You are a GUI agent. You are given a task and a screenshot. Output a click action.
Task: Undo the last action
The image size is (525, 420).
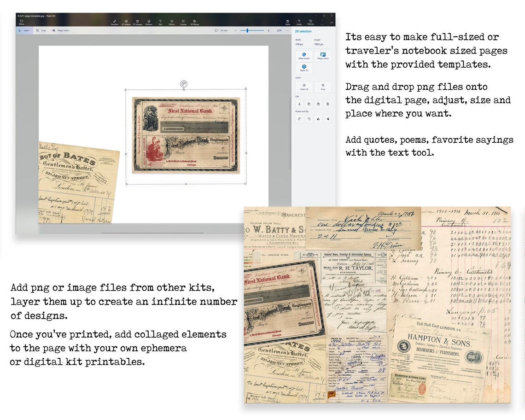[x=299, y=23]
